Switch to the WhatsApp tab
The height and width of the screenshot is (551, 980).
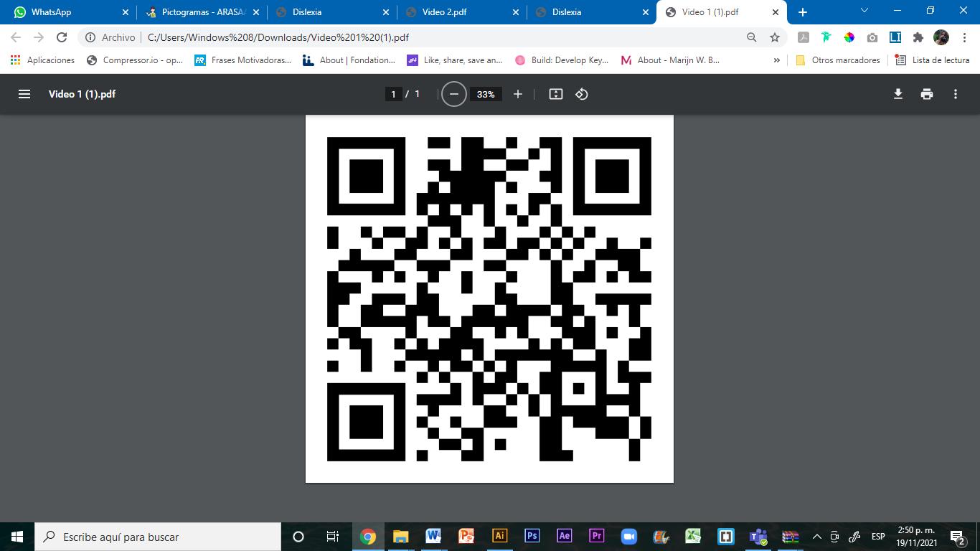coord(70,12)
